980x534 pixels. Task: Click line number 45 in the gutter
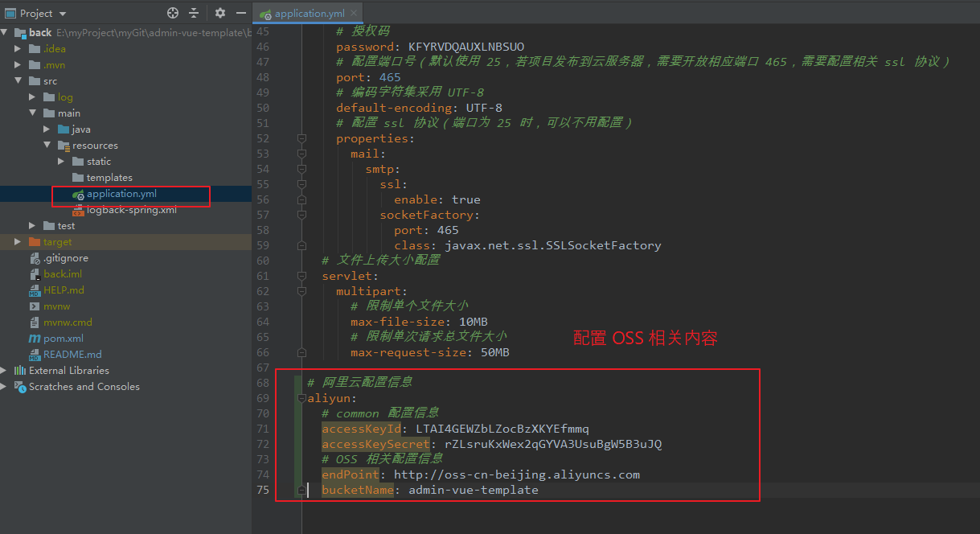263,31
